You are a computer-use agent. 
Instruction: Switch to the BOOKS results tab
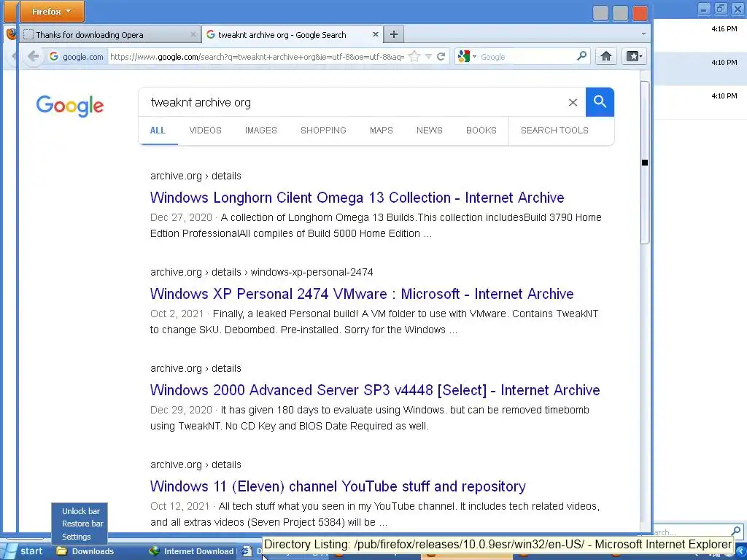point(481,131)
